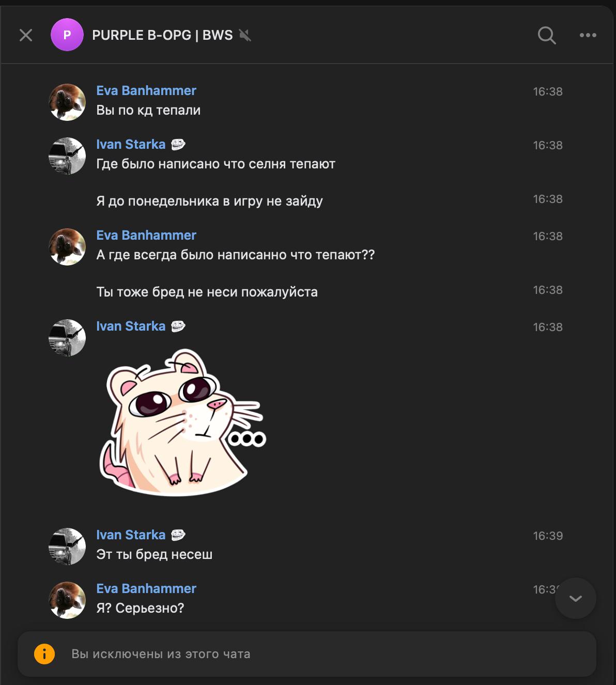Click the 16:39 timestamp on 'Эт ты бред несеш'
Image resolution: width=616 pixels, height=685 pixels.
(x=548, y=536)
